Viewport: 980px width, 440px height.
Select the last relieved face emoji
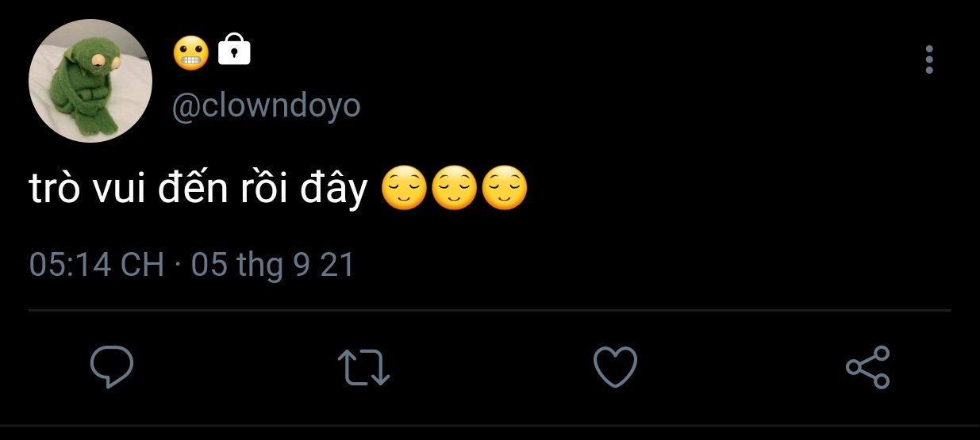click(x=504, y=188)
